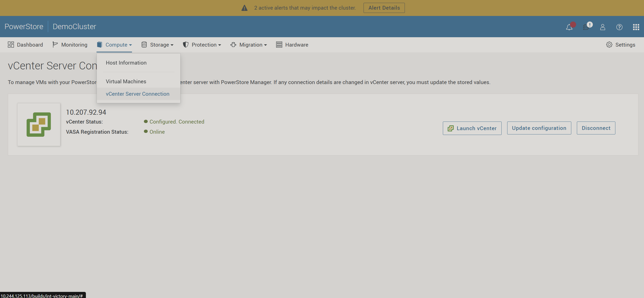The image size is (644, 298).
Task: Click the Hardware navigation icon
Action: tap(279, 44)
